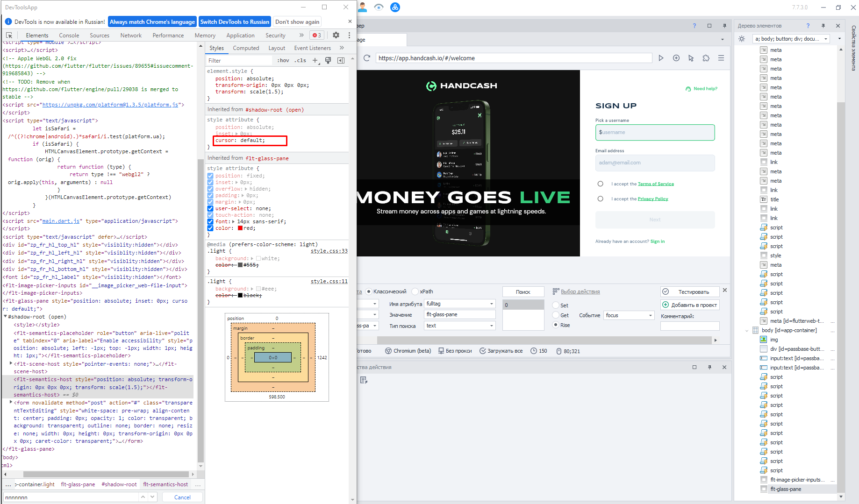859x504 pixels.
Task: Click the circled plus icon by address bar
Action: [x=676, y=58]
